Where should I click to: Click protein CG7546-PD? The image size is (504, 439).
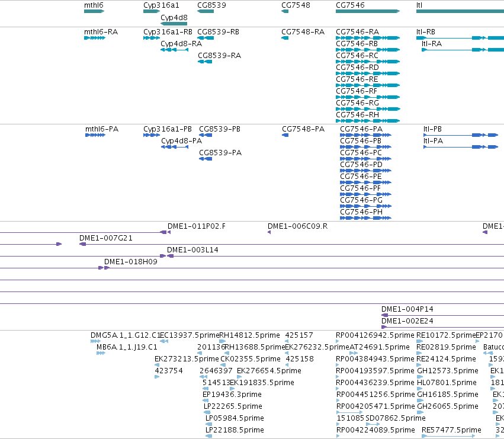tap(365, 171)
